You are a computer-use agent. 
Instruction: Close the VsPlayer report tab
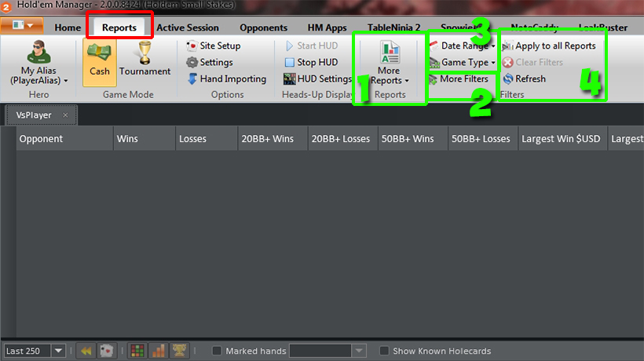tap(65, 115)
